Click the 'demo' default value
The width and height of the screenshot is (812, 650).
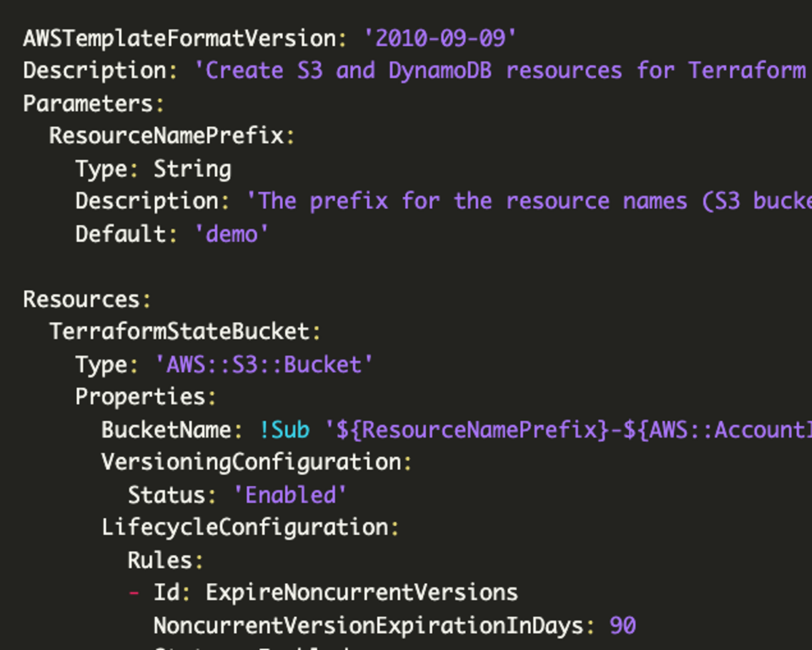pos(232,234)
